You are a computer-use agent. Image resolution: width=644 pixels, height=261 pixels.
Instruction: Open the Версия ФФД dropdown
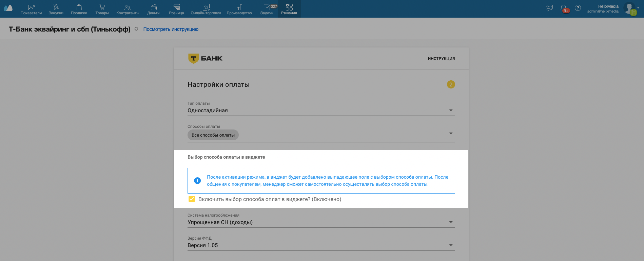[451, 245]
